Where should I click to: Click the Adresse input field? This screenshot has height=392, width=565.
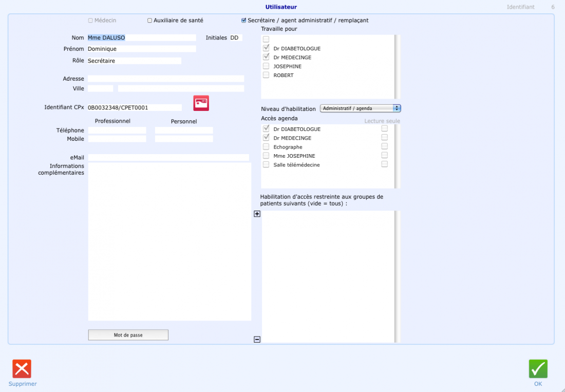(x=166, y=79)
